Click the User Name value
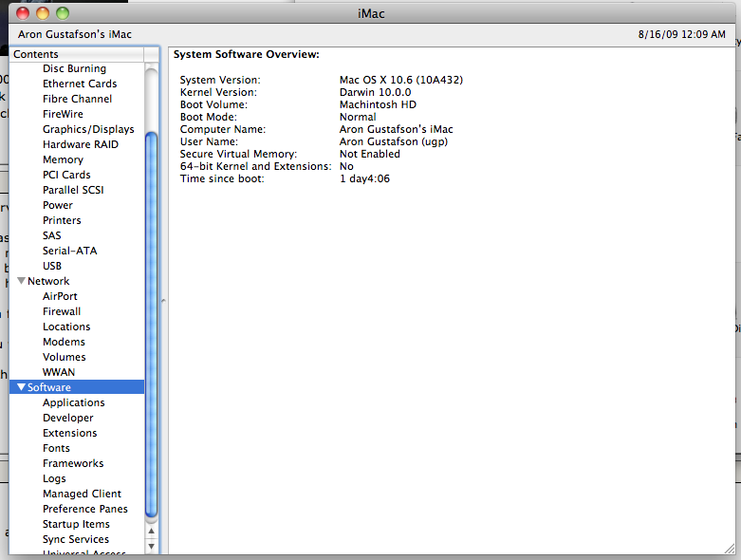This screenshot has width=741, height=560. (x=393, y=141)
